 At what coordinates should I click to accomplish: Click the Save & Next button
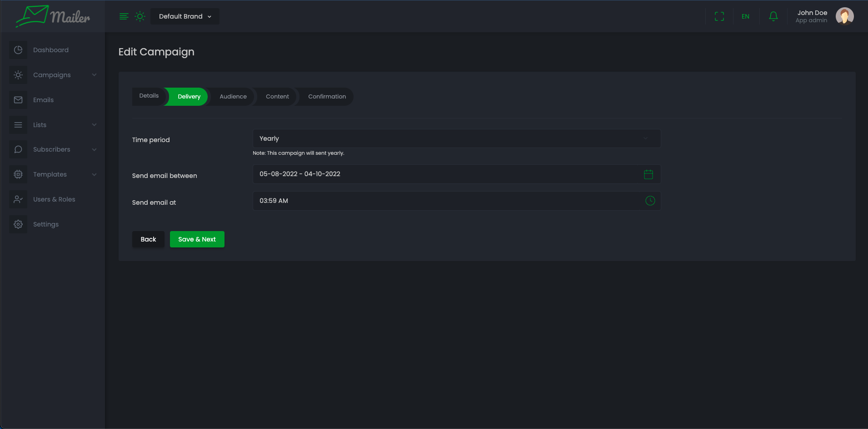(x=197, y=239)
